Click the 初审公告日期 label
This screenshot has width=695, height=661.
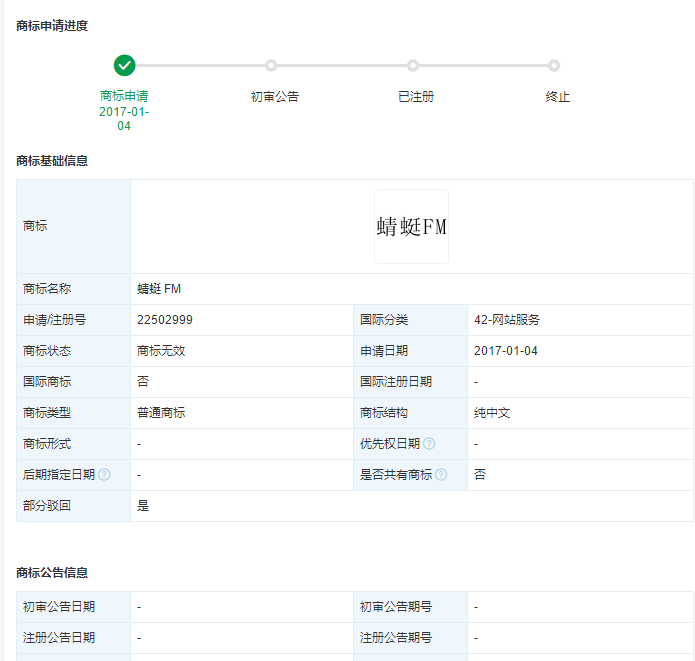(x=59, y=606)
